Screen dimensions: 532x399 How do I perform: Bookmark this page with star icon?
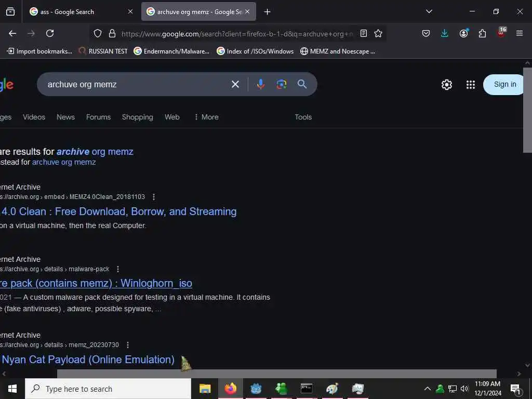coord(378,33)
